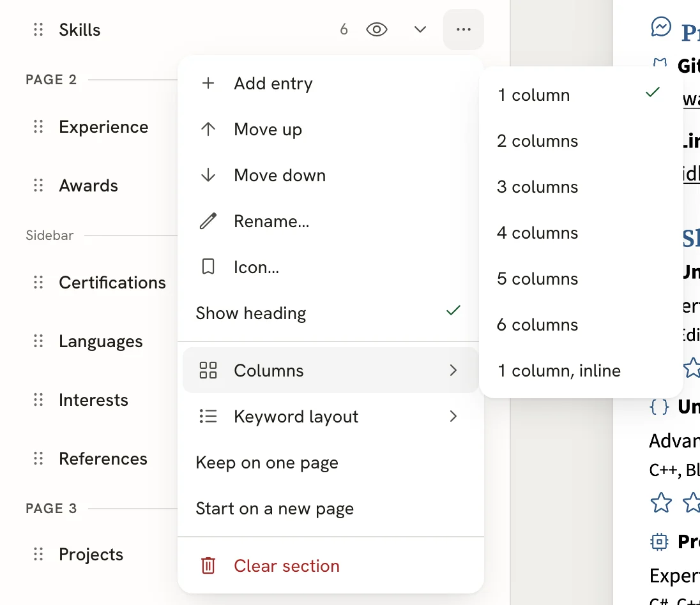Open the Projects section
This screenshot has width=700, height=605.
coord(91,554)
